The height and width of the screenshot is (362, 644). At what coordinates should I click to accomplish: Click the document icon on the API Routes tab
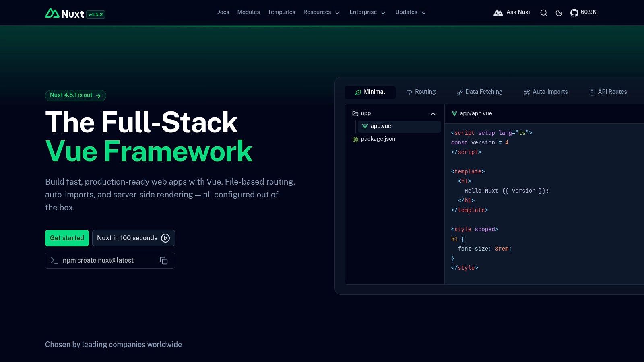pos(592,93)
